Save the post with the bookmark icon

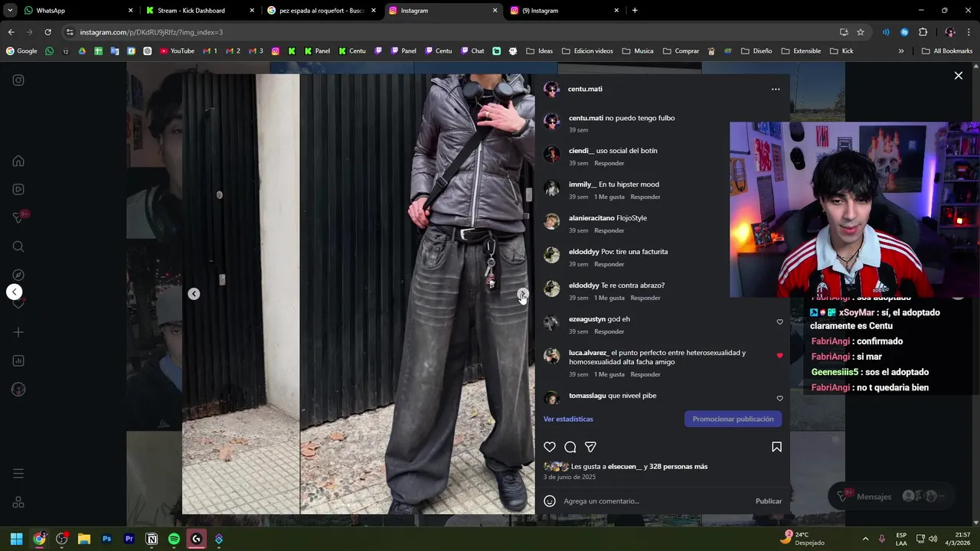click(776, 447)
